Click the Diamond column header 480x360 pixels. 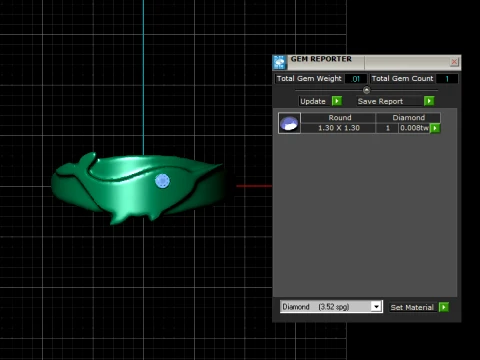(x=408, y=118)
